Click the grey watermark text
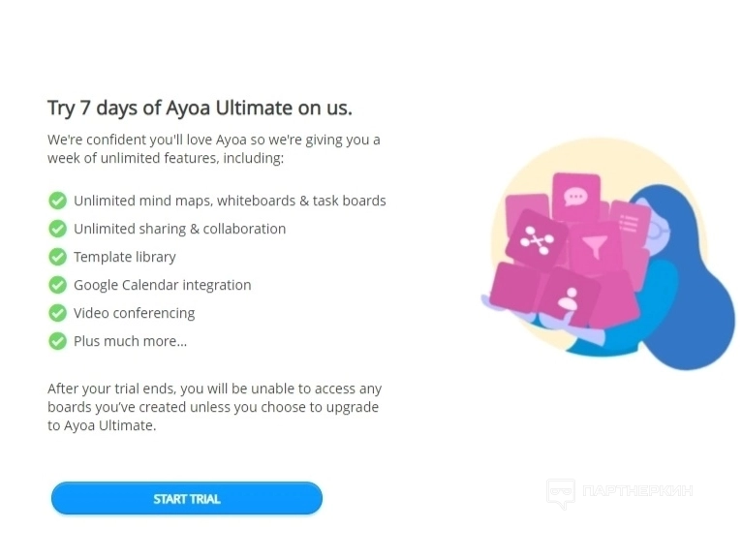742x560 pixels. tap(637, 491)
